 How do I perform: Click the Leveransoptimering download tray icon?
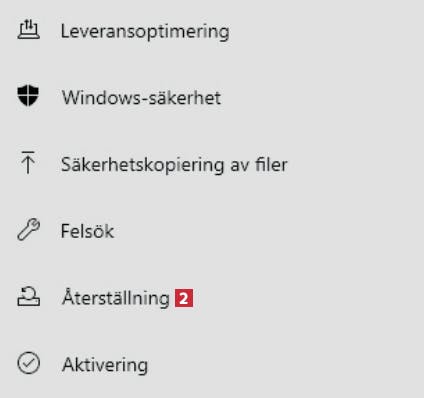28,29
